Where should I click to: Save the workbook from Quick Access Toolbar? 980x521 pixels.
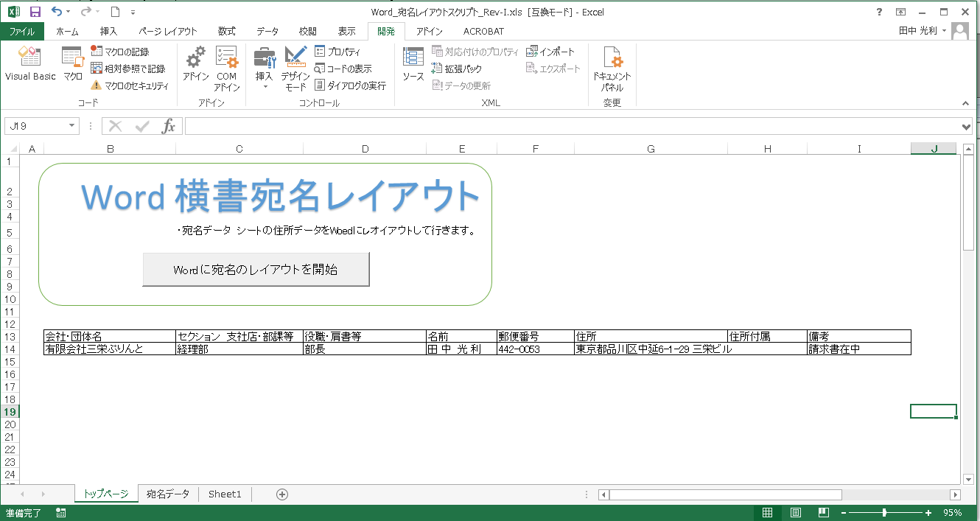(x=35, y=12)
